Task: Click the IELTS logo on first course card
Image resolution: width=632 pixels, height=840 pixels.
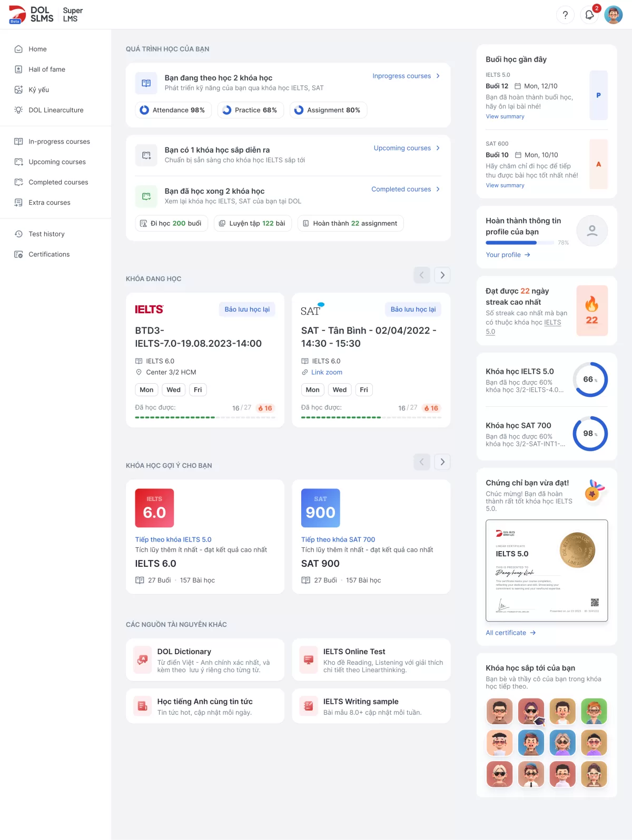Action: (x=149, y=309)
